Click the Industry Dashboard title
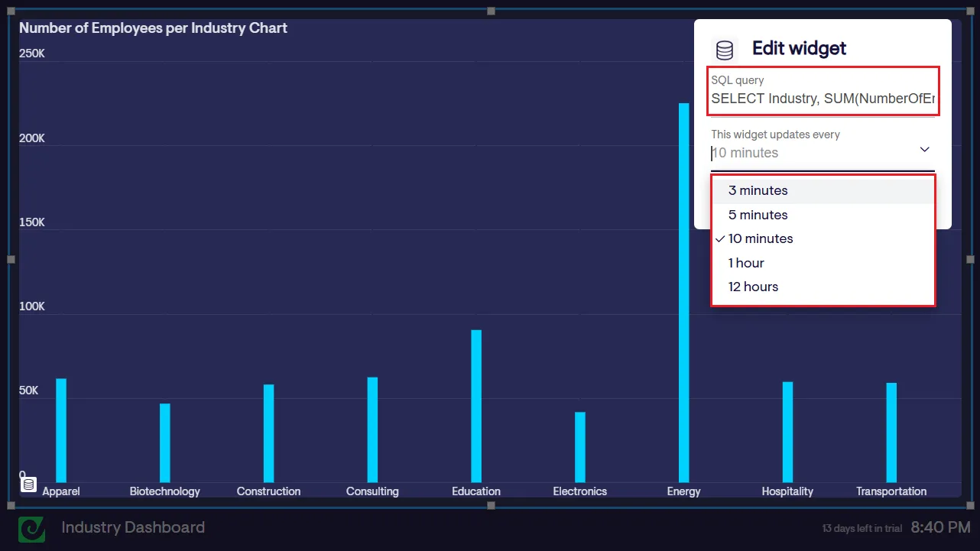Screen dimensions: 980x551 tap(133, 528)
